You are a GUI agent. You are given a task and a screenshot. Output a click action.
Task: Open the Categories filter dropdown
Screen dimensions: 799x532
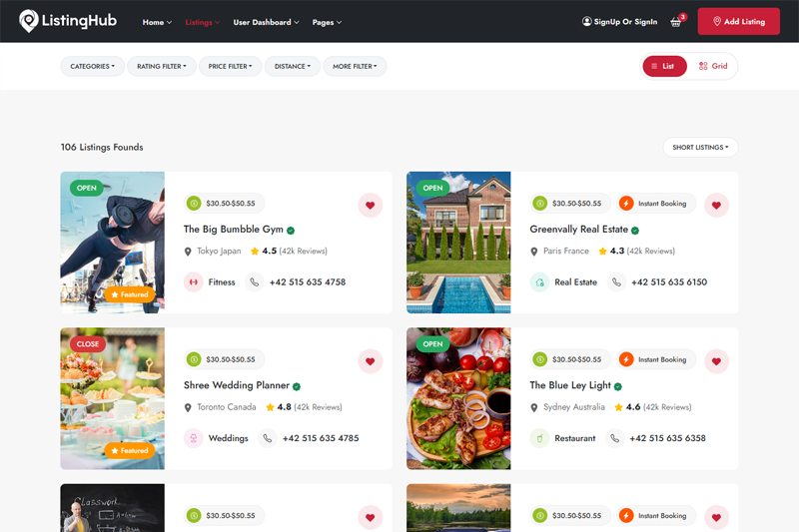(92, 66)
